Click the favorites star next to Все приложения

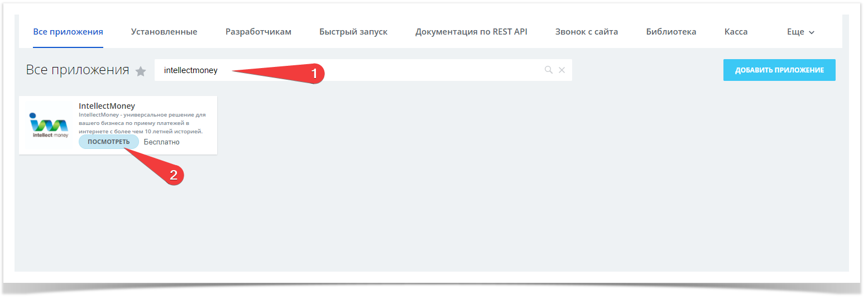point(141,71)
